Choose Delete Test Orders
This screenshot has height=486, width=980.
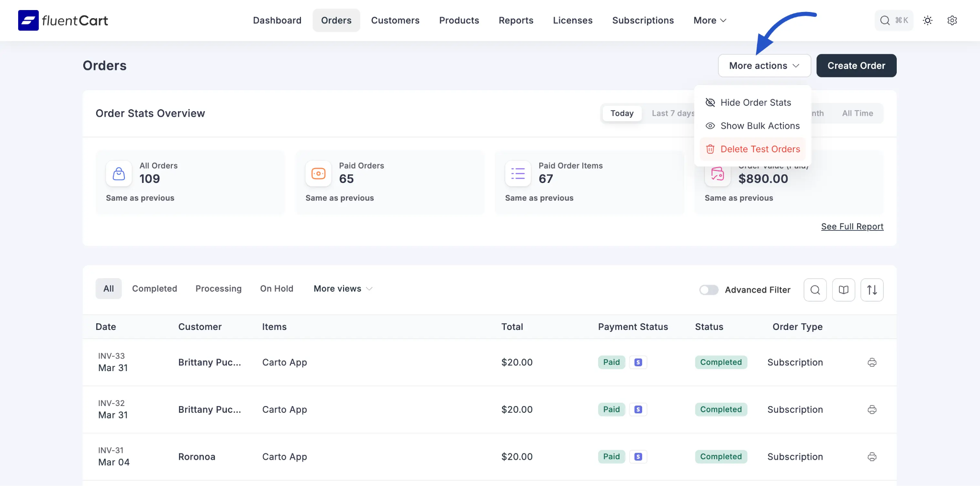[753, 149]
